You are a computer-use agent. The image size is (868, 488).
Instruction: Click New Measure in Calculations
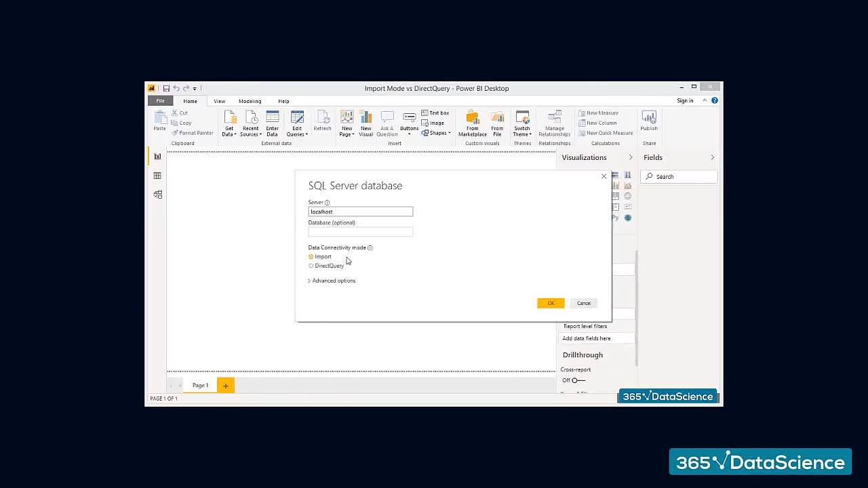coord(598,113)
